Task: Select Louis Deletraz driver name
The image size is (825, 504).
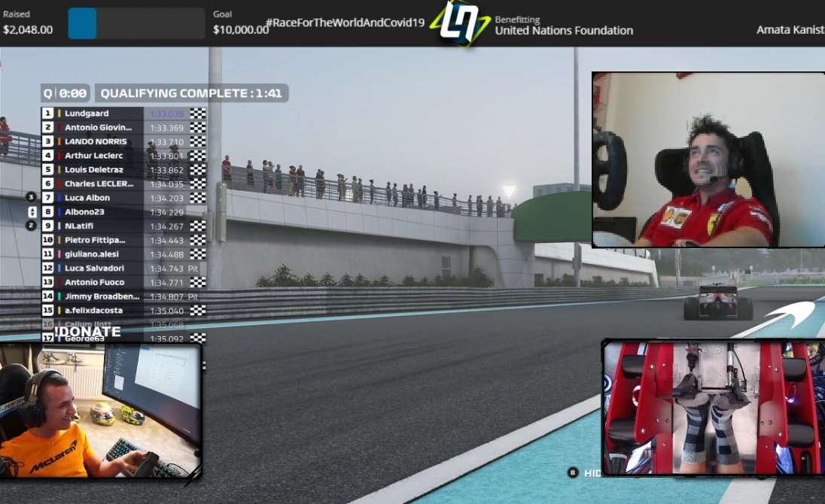Action: tap(94, 170)
